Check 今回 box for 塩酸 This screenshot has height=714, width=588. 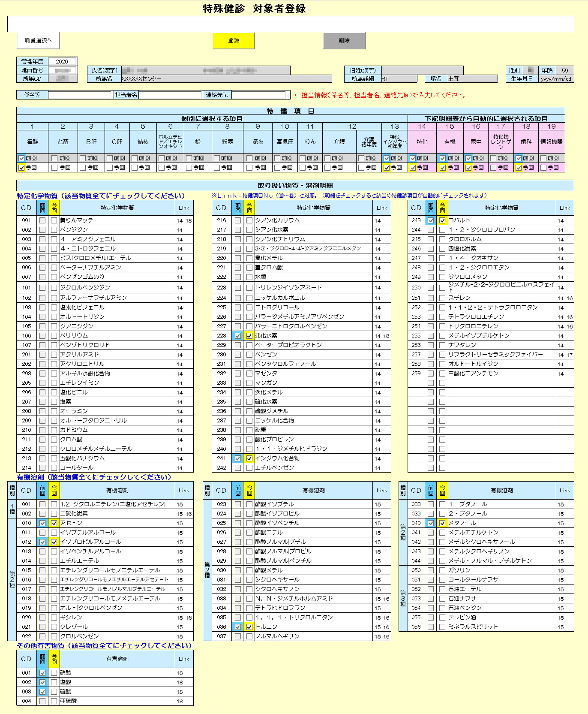click(x=54, y=682)
